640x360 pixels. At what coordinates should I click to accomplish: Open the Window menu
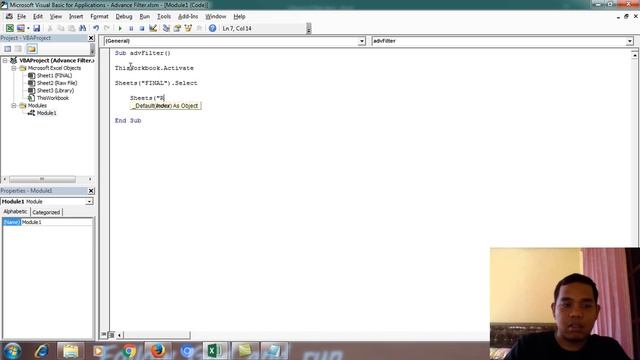[x=216, y=17]
